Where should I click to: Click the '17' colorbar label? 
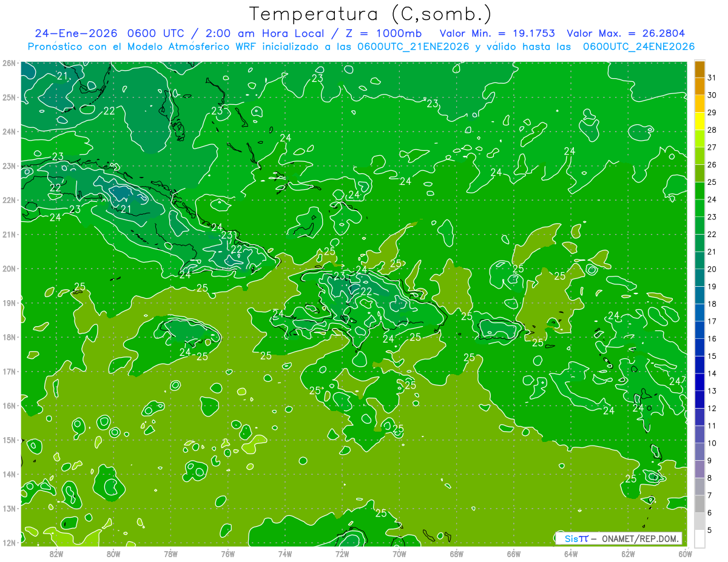pyautogui.click(x=712, y=321)
